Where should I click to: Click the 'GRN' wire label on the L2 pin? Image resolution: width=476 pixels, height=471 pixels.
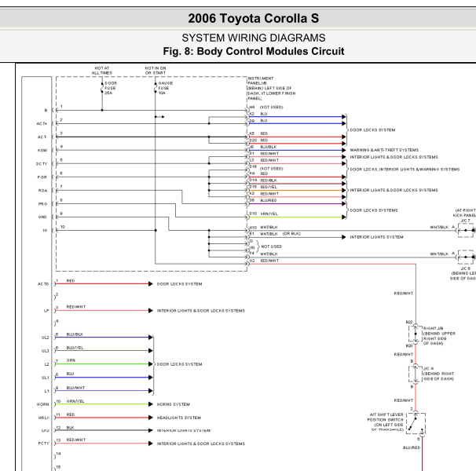[71, 360]
